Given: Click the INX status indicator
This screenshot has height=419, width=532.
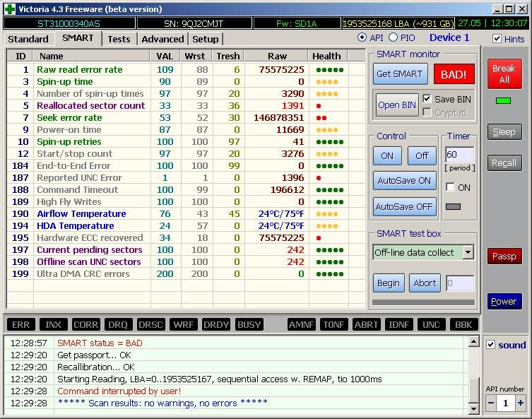Looking at the screenshot, I should click(53, 325).
